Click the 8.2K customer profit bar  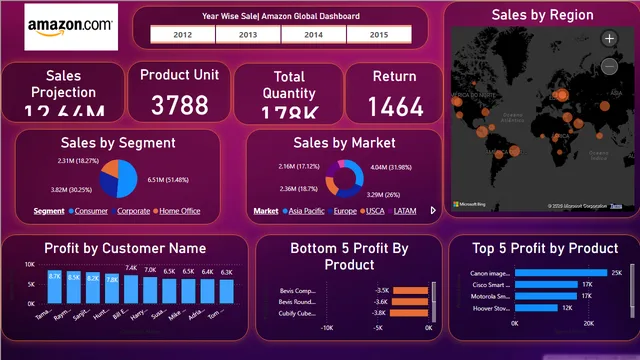93,288
